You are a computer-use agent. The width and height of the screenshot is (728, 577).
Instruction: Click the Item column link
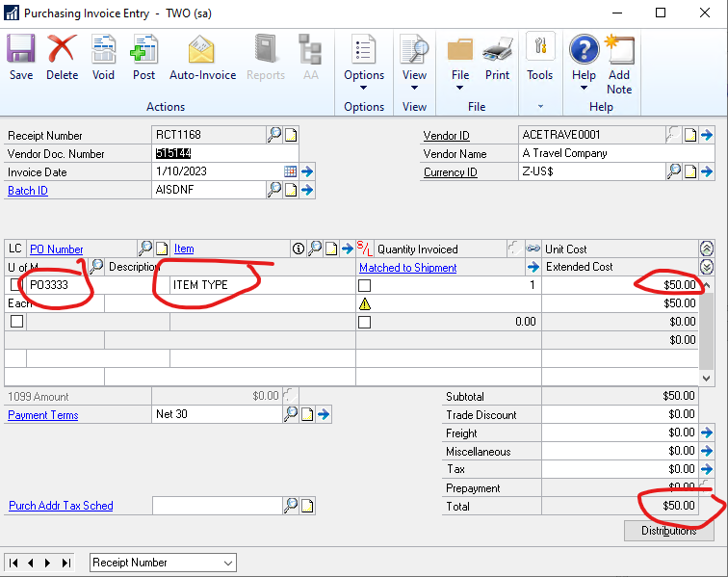click(x=184, y=249)
